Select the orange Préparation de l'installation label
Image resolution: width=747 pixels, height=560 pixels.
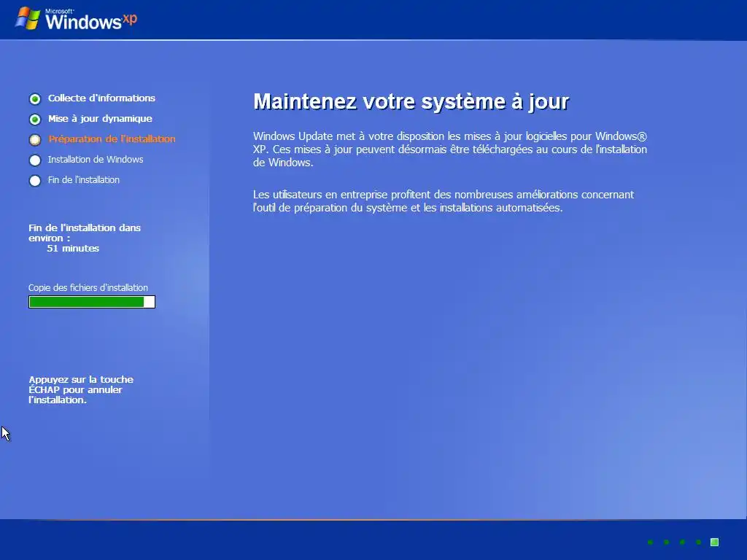(112, 139)
